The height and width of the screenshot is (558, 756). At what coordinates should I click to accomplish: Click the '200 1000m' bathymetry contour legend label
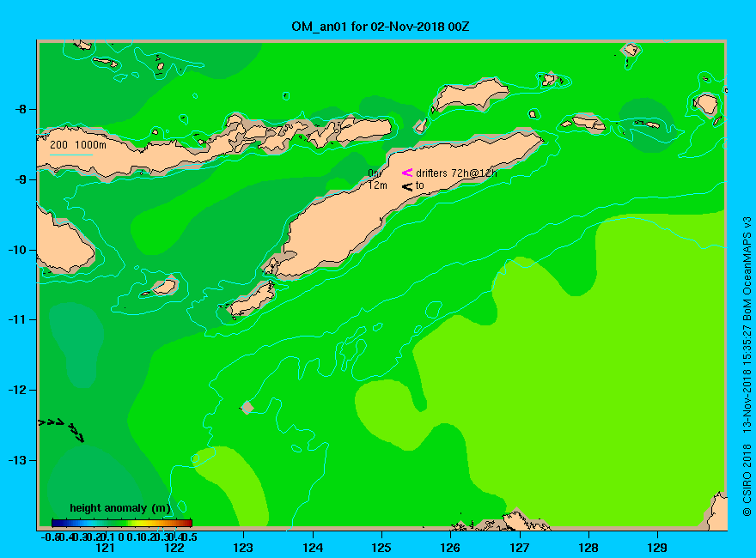[x=78, y=144]
